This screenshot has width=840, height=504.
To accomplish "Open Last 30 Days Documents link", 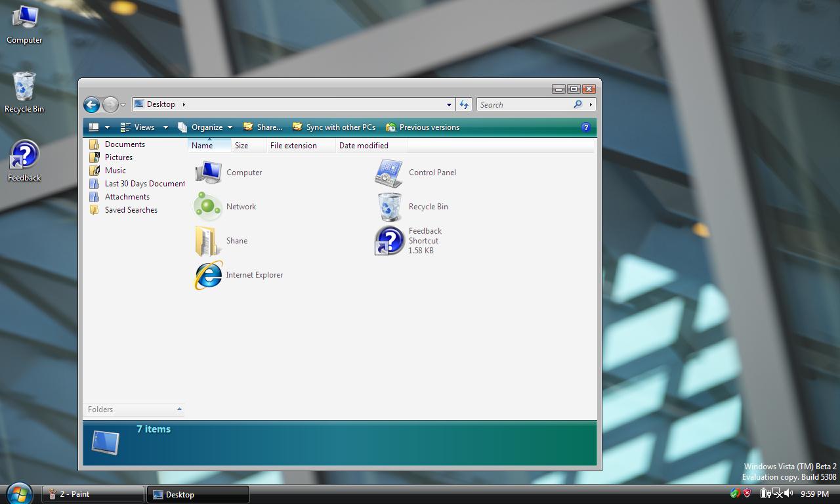I will pyautogui.click(x=137, y=184).
